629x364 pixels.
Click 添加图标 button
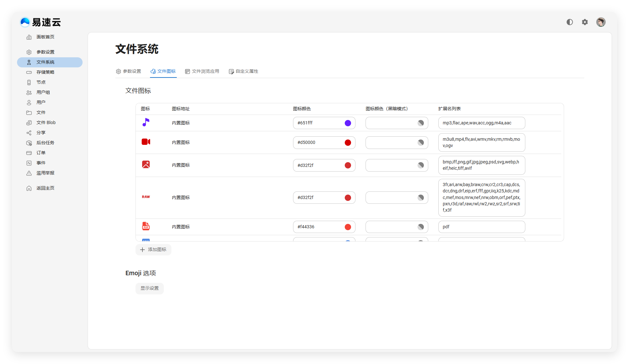(153, 250)
